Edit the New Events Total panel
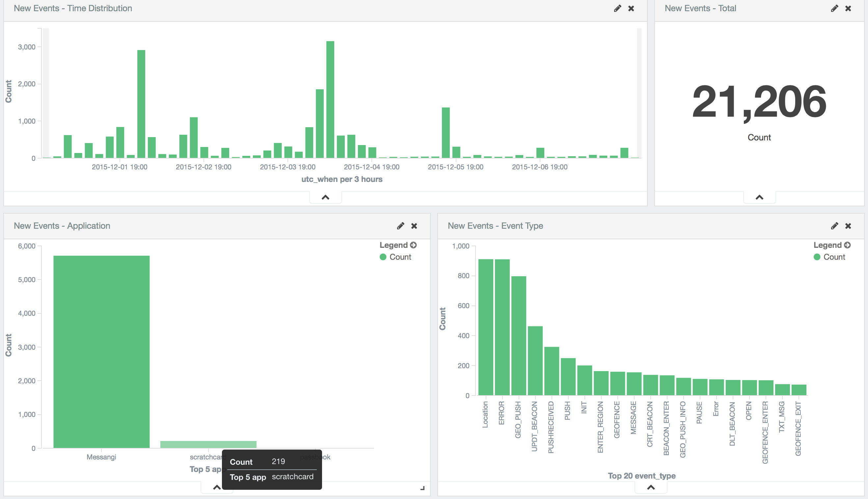Image resolution: width=868 pixels, height=499 pixels. (x=834, y=8)
